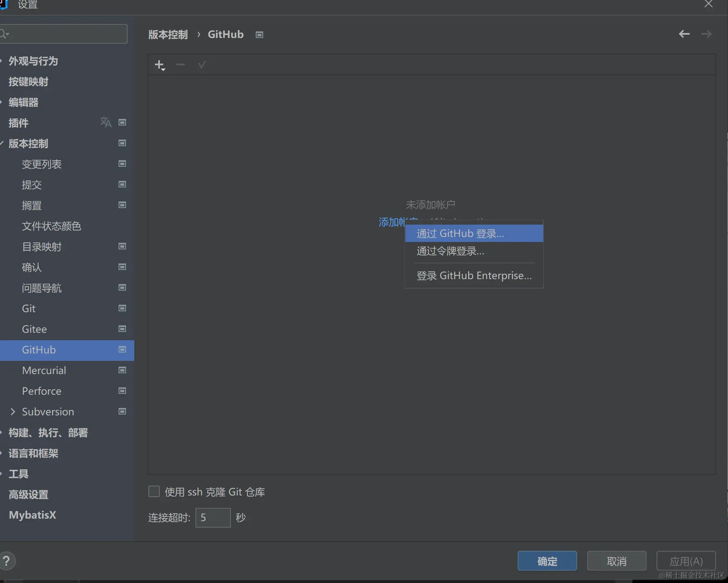Select 变更列表 in the settings tree
The height and width of the screenshot is (583, 728).
(41, 164)
